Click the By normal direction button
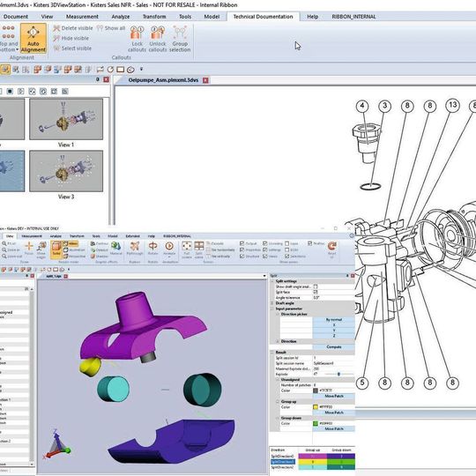The width and height of the screenshot is (476, 476). [333, 320]
